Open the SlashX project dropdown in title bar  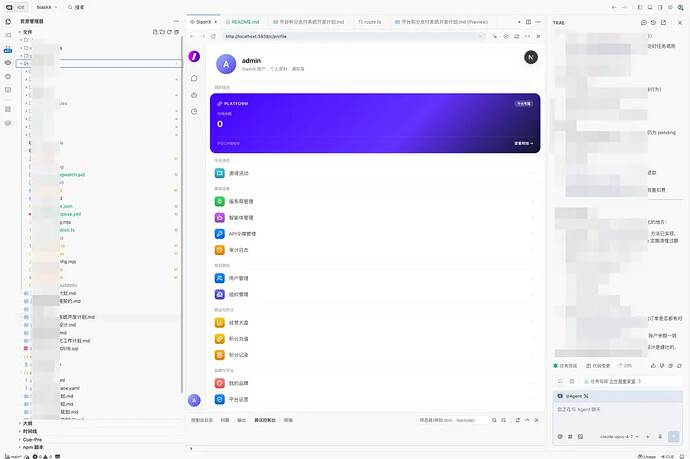47,7
